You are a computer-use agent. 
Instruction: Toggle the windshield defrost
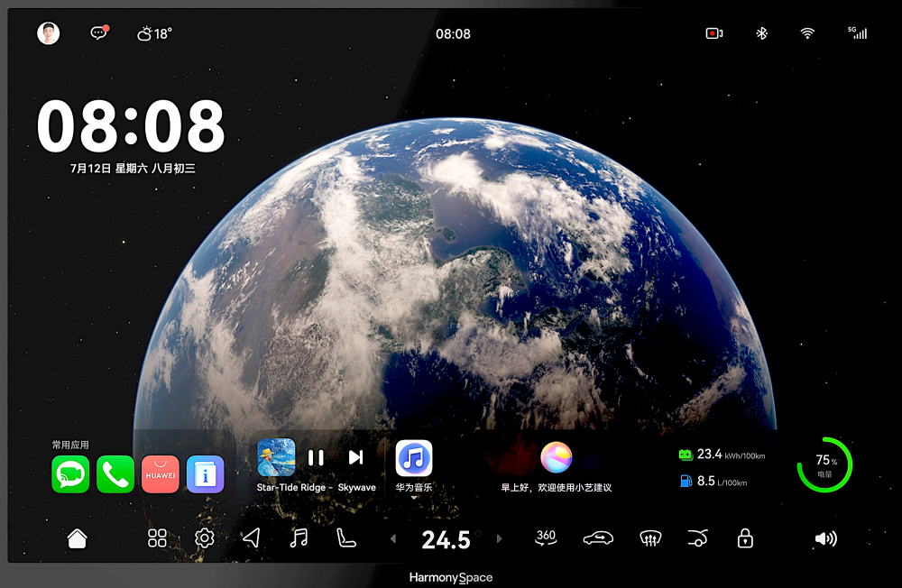[650, 538]
